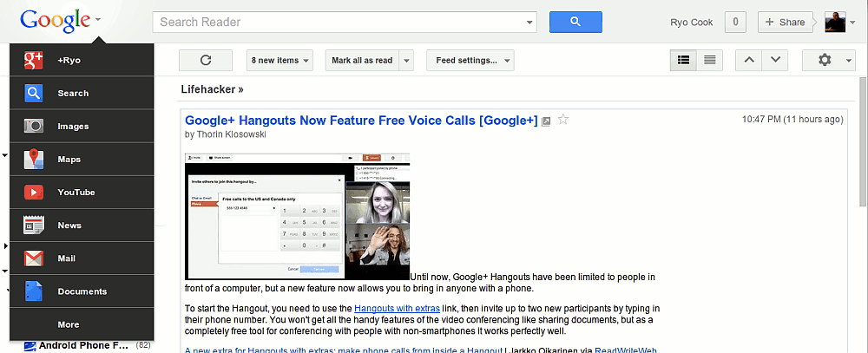Click the 10:47 PM timestamp
This screenshot has height=353, width=868.
(792, 119)
